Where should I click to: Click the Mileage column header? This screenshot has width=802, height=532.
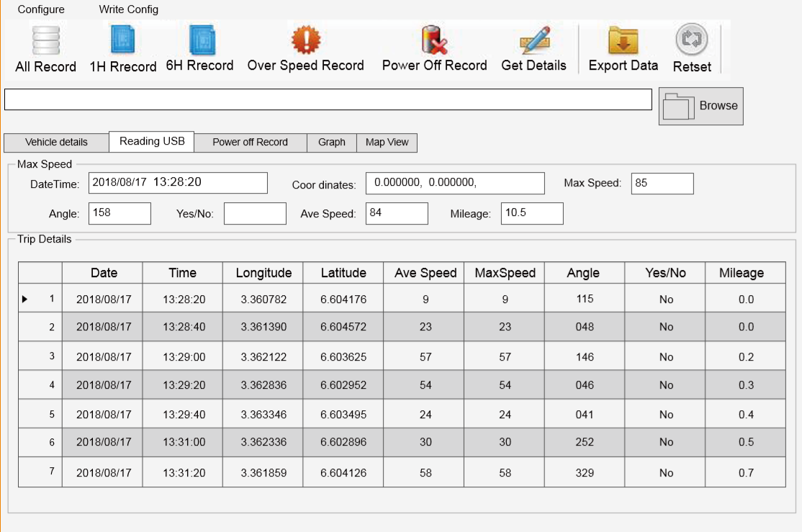click(x=746, y=273)
